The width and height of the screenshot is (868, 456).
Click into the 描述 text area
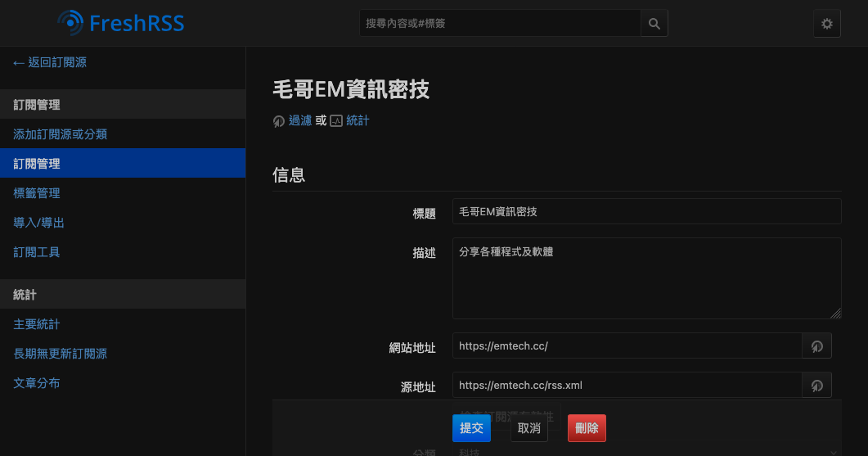tap(646, 278)
